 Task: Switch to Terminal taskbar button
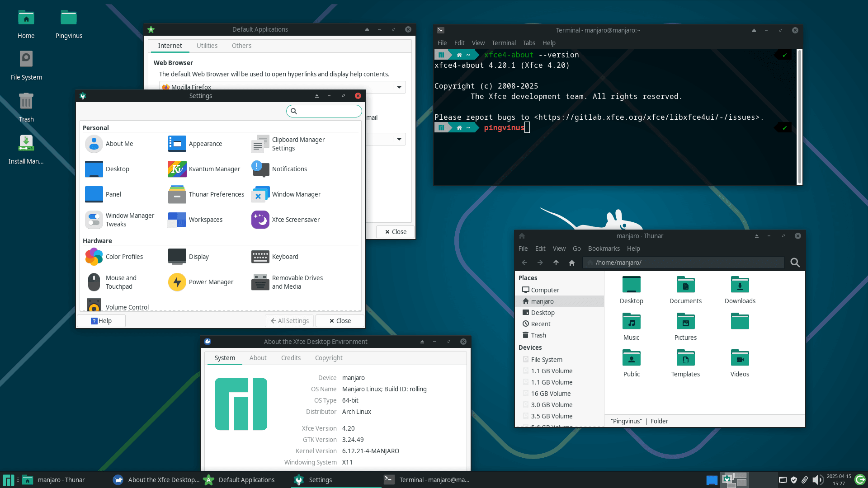(x=427, y=480)
